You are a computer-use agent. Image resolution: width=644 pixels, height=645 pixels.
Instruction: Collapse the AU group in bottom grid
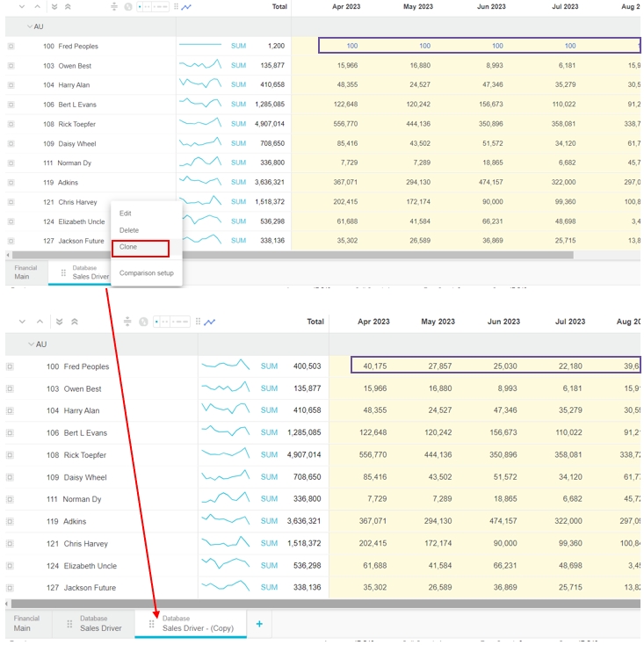[32, 344]
